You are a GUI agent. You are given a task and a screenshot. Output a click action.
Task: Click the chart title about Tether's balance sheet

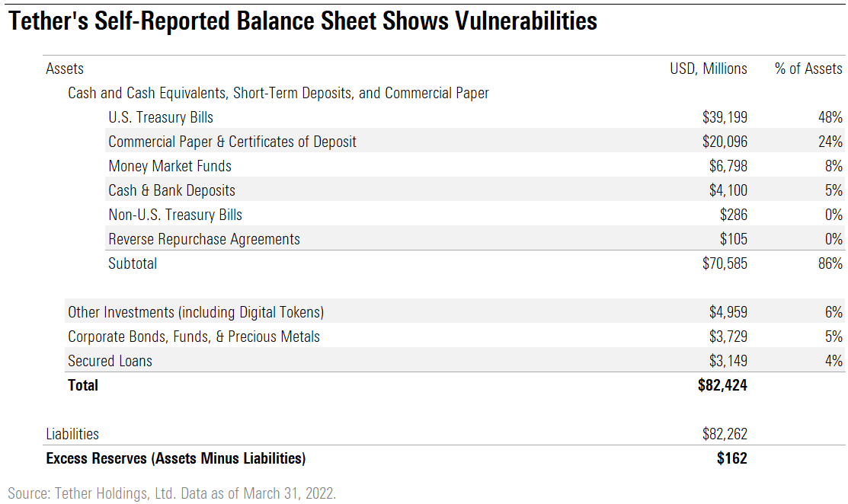[302, 21]
